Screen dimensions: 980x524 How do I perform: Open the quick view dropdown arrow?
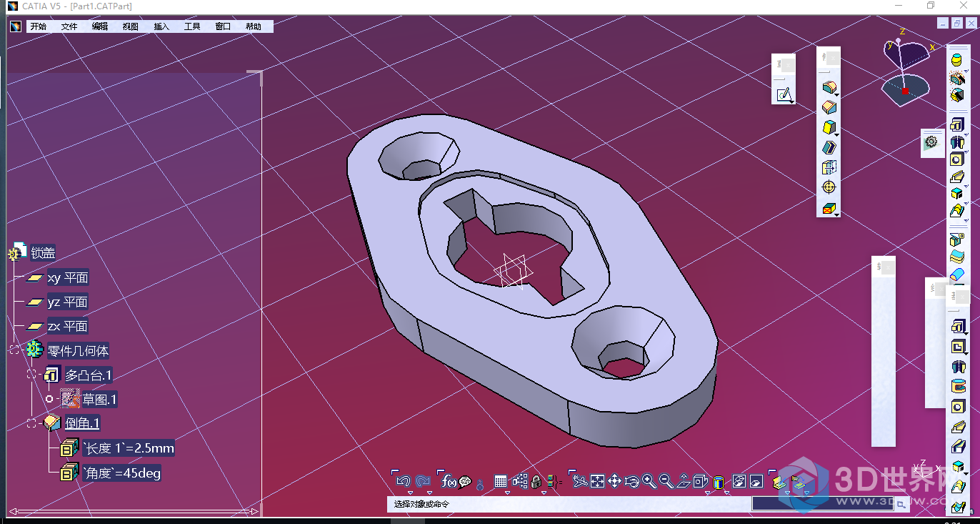point(707,493)
